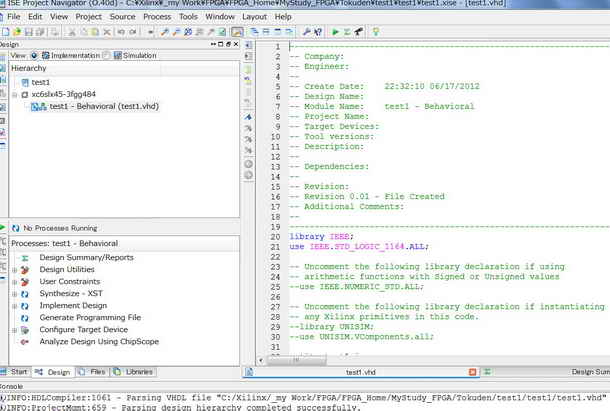Click the Delete X toolbar icon
610x411 pixels.
click(107, 32)
